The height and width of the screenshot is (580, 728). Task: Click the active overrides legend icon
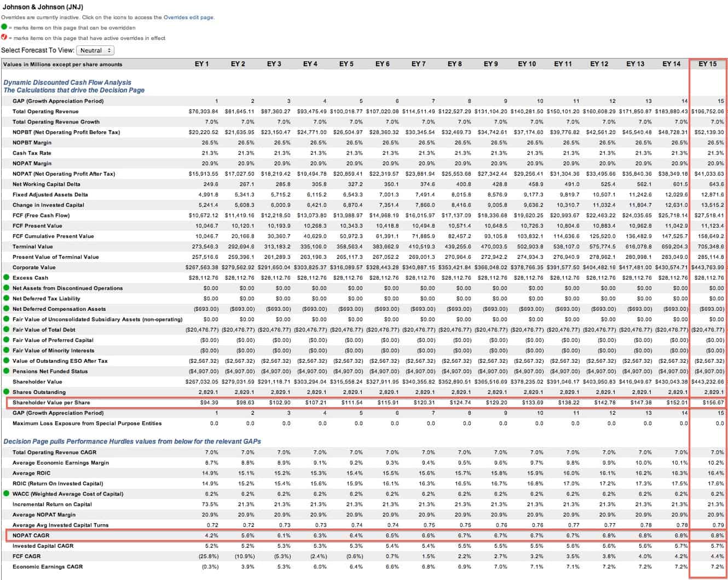(x=4, y=38)
